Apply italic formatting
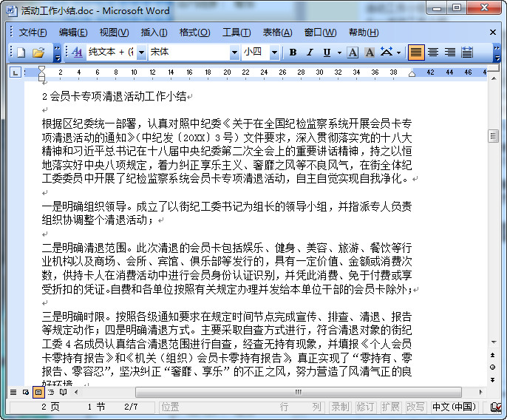Image resolution: width=507 pixels, height=420 pixels. 310,52
